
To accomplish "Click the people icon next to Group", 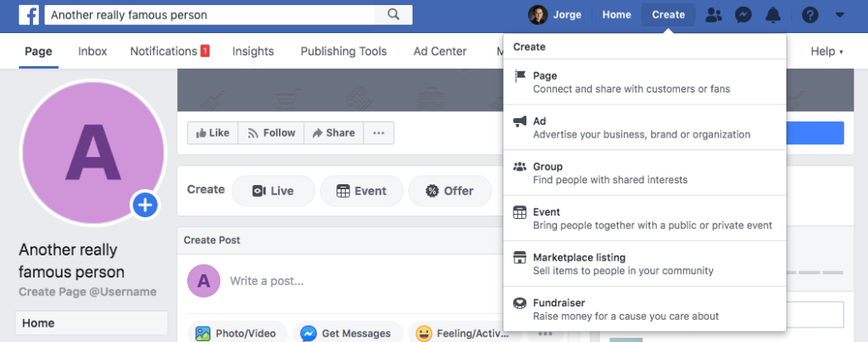I will coord(520,166).
